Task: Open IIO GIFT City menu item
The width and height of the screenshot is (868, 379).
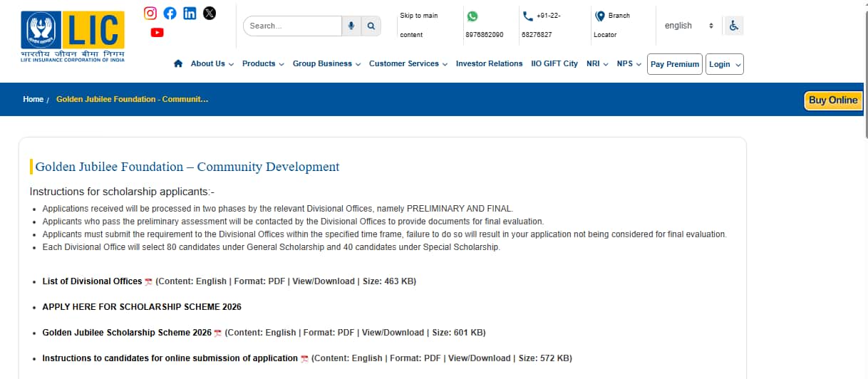Action: coord(554,63)
